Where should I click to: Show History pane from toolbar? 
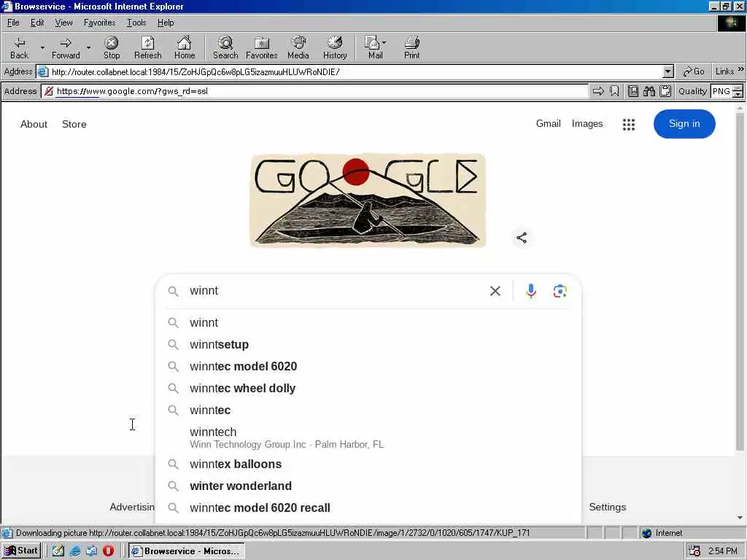[335, 47]
